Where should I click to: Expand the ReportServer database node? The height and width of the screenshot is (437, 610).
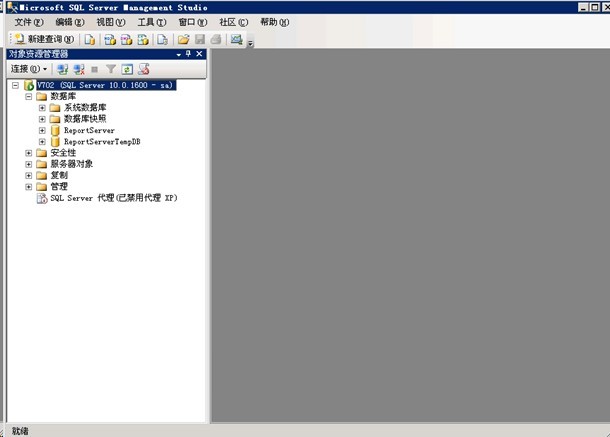coord(42,130)
